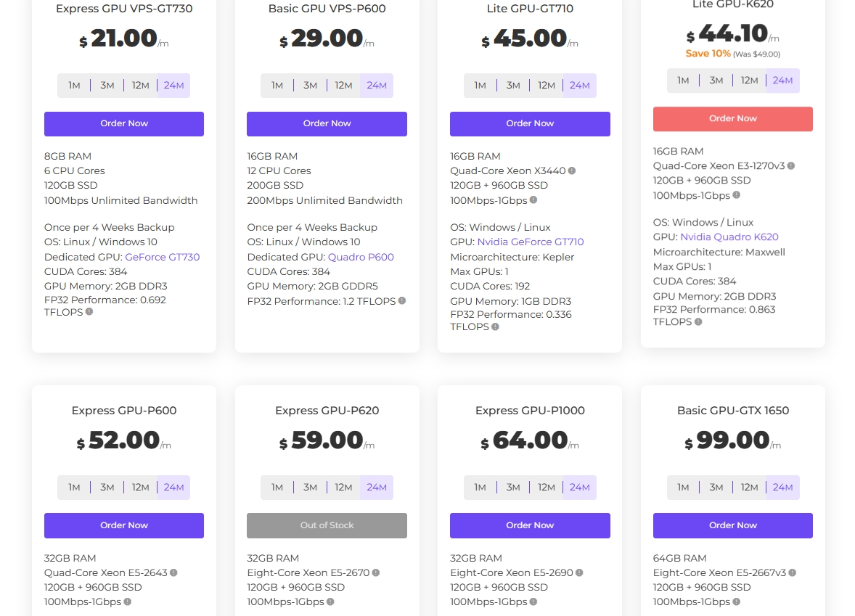Click bandwidth info icon in Lite GPU-GT710 card
Screen dimensions: 855x616
coord(533,200)
